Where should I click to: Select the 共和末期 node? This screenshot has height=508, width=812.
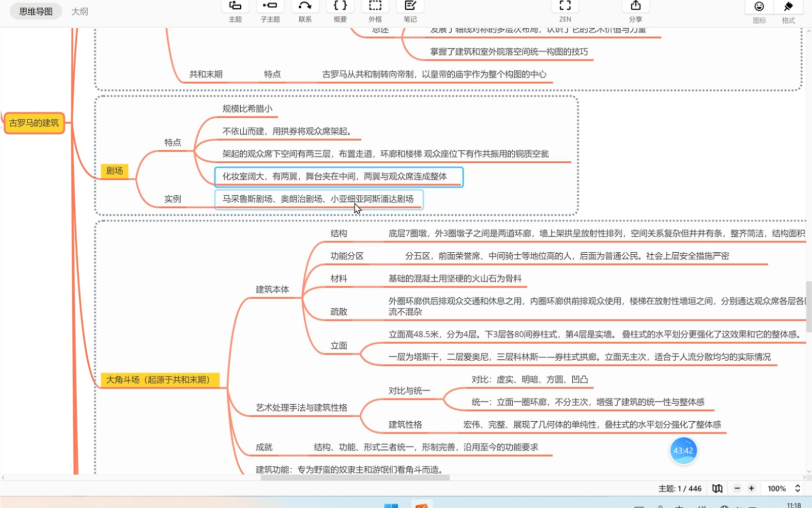[206, 74]
